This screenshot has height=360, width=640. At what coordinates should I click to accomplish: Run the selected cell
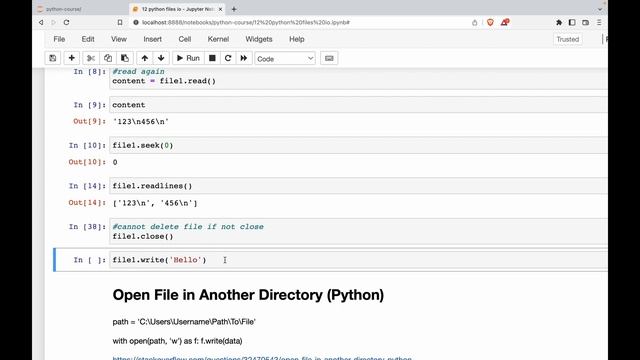(x=188, y=58)
